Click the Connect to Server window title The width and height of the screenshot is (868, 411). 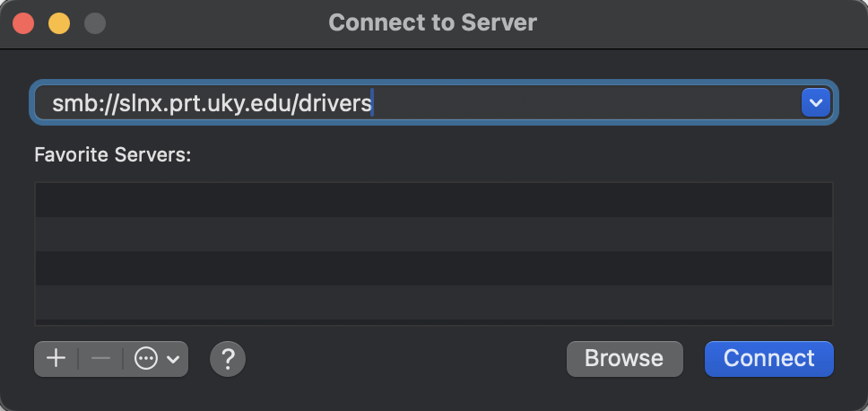432,22
